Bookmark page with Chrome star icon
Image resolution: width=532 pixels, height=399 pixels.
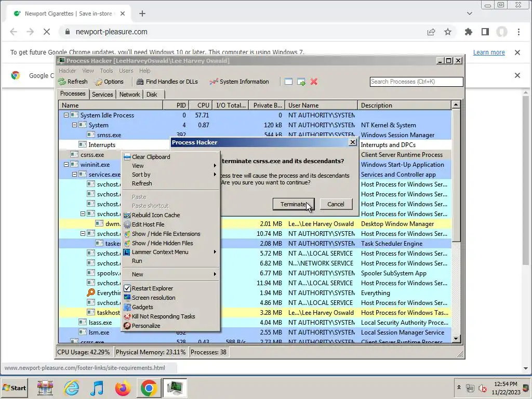[x=448, y=32]
